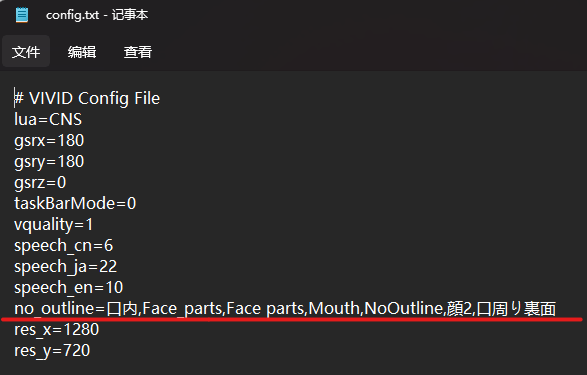This screenshot has width=587, height=375.
Task: Open the 文件 (File) menu
Action: tap(26, 52)
